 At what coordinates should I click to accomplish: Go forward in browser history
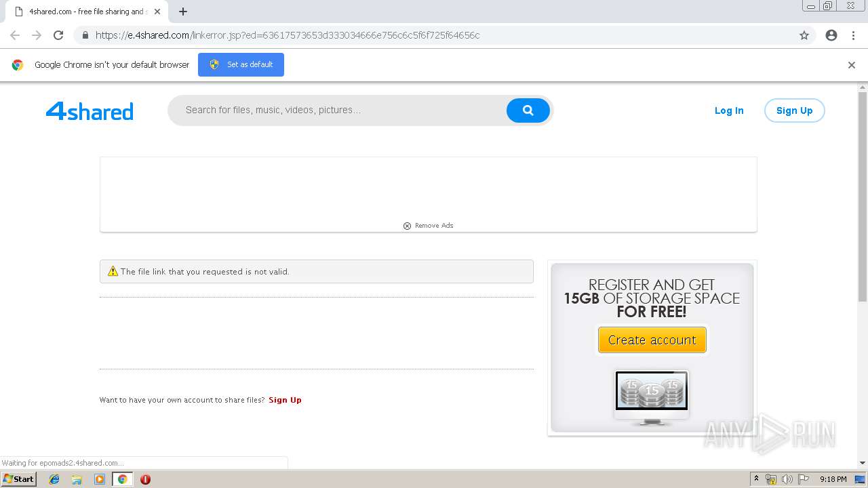click(x=37, y=35)
